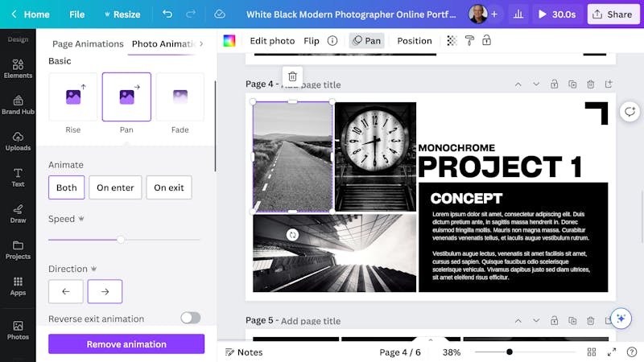Click the replace image circular icon on building photo
This screenshot has height=362, width=644.
[x=292, y=235]
